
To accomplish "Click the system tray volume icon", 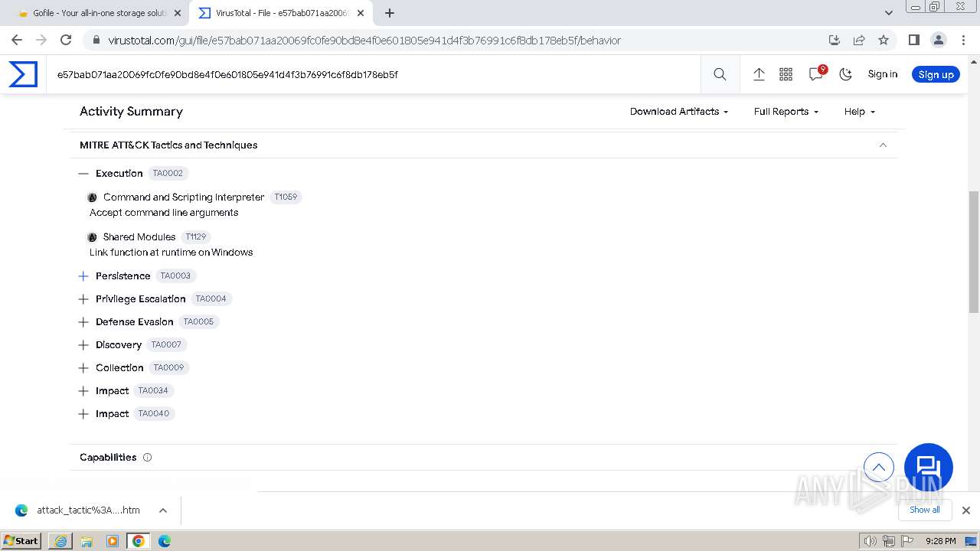I will [x=871, y=541].
